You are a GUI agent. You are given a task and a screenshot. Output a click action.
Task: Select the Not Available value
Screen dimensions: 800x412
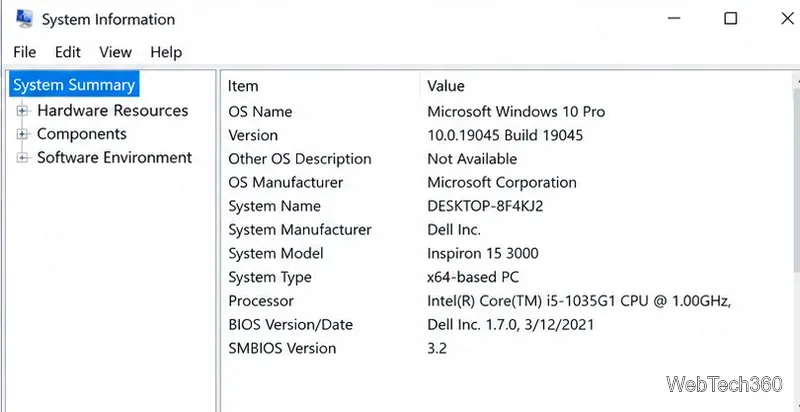[472, 159]
